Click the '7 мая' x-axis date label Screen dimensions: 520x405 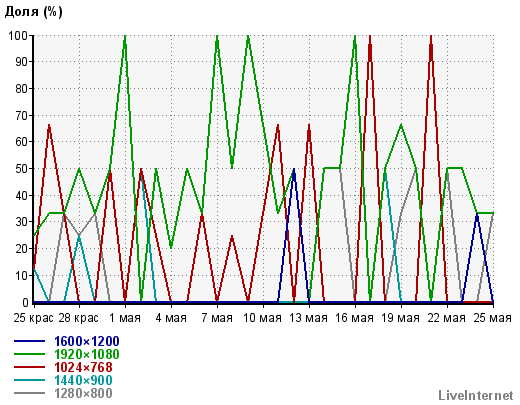(x=217, y=318)
